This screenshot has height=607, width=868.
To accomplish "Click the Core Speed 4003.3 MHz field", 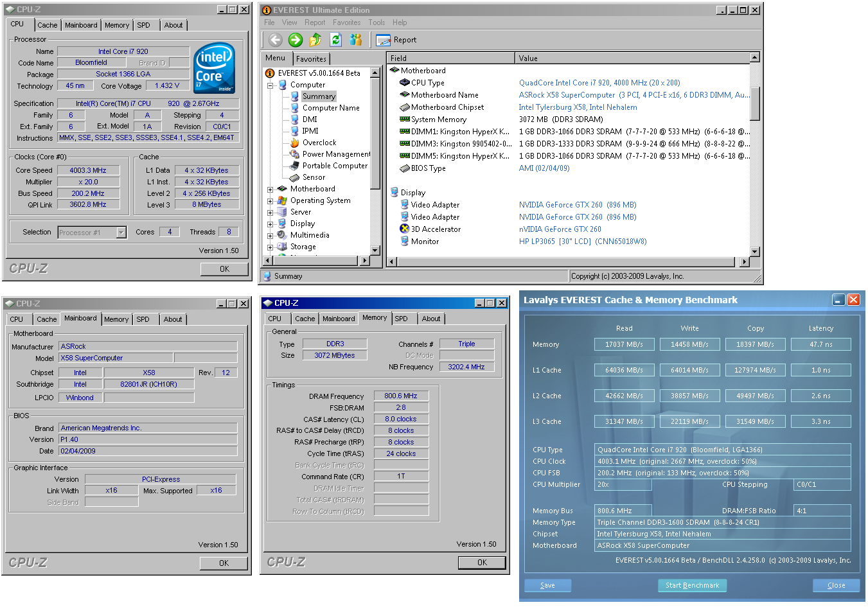I will click(x=88, y=170).
